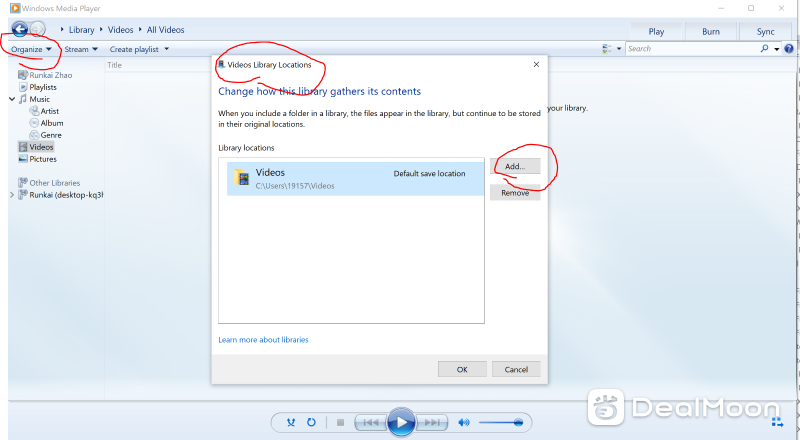The image size is (800, 440).
Task: Click the Videos folder icon in list
Action: tap(241, 178)
